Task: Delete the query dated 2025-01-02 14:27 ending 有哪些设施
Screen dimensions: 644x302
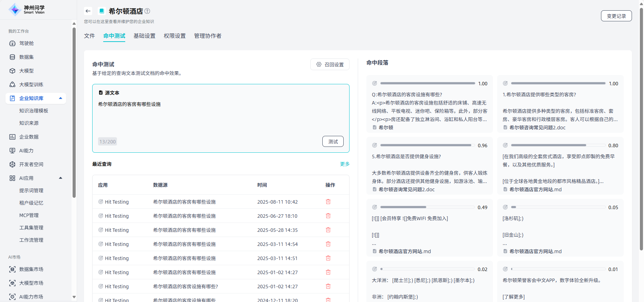Action: pos(328,272)
